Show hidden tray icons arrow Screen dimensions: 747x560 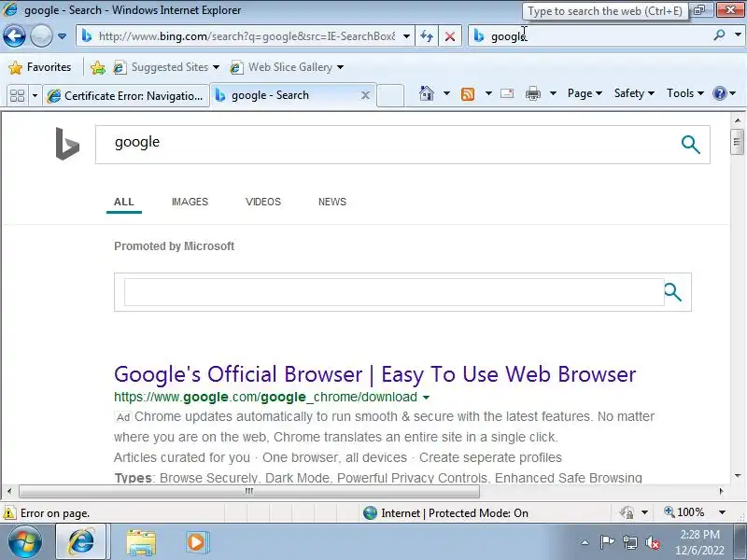(x=585, y=542)
